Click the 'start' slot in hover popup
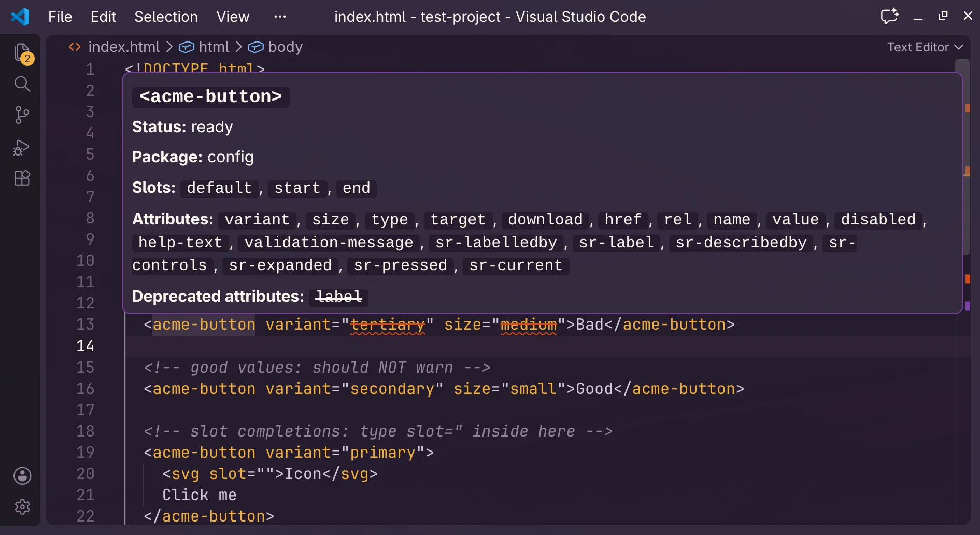This screenshot has width=980, height=535. coord(297,188)
